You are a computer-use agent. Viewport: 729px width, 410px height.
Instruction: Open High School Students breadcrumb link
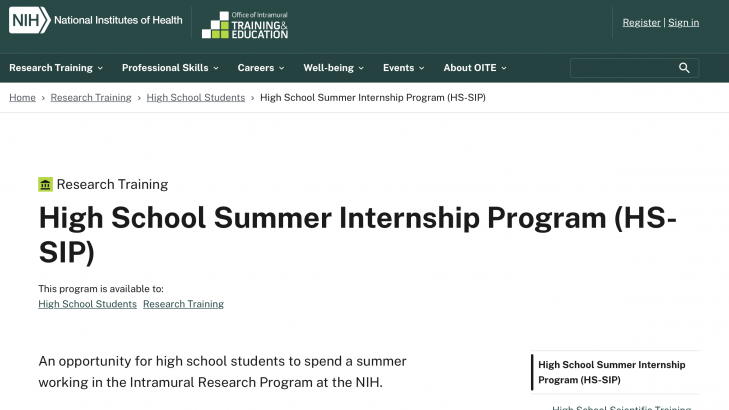pos(196,97)
